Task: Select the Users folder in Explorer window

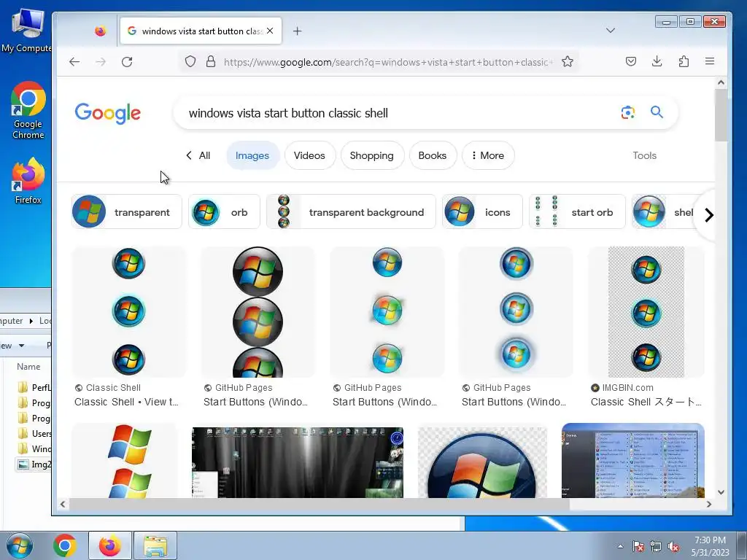Action: pyautogui.click(x=34, y=434)
